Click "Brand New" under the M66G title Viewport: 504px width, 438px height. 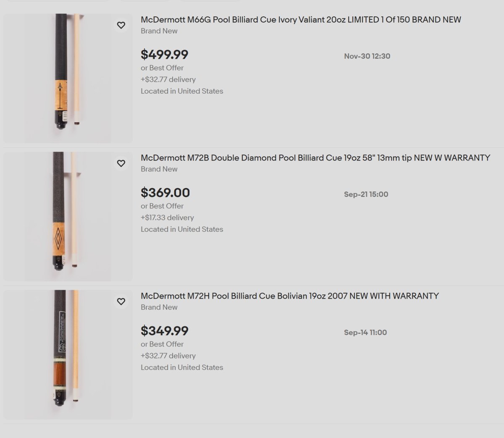[x=159, y=31]
